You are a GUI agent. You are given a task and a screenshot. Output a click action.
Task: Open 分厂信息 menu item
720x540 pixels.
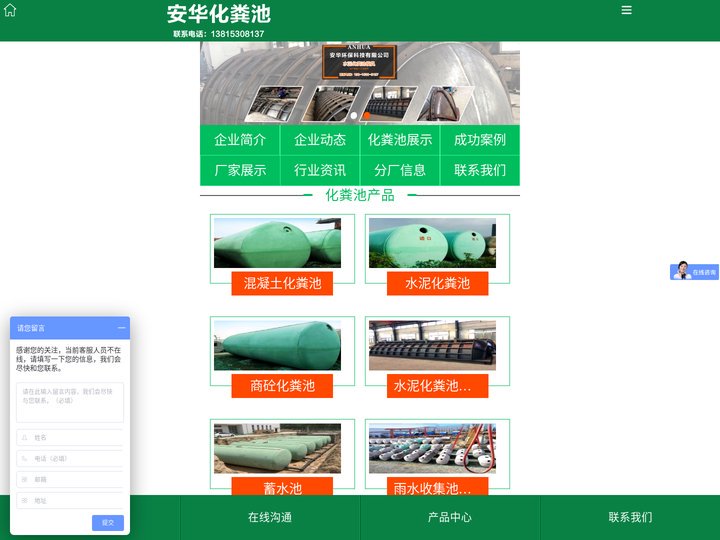click(400, 170)
